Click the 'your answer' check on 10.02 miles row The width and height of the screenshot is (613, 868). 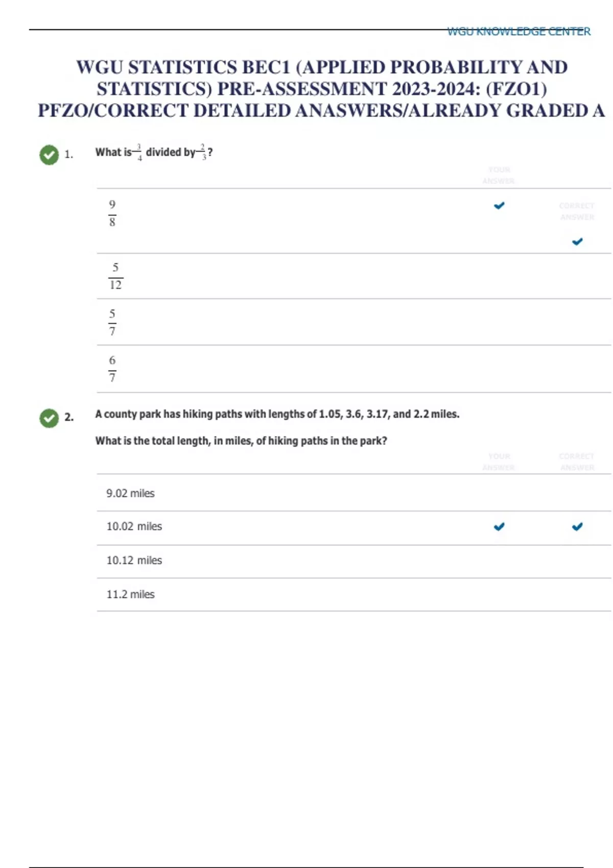[499, 526]
